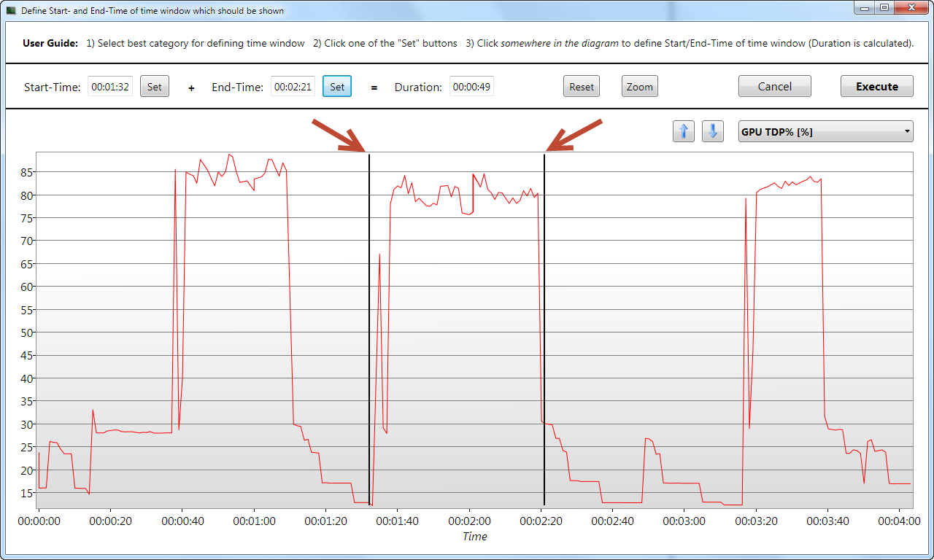Click the blue up arrow category button

click(684, 131)
